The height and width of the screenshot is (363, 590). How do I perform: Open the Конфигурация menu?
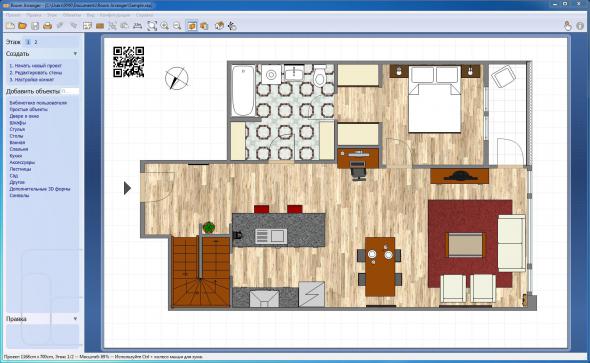(115, 15)
